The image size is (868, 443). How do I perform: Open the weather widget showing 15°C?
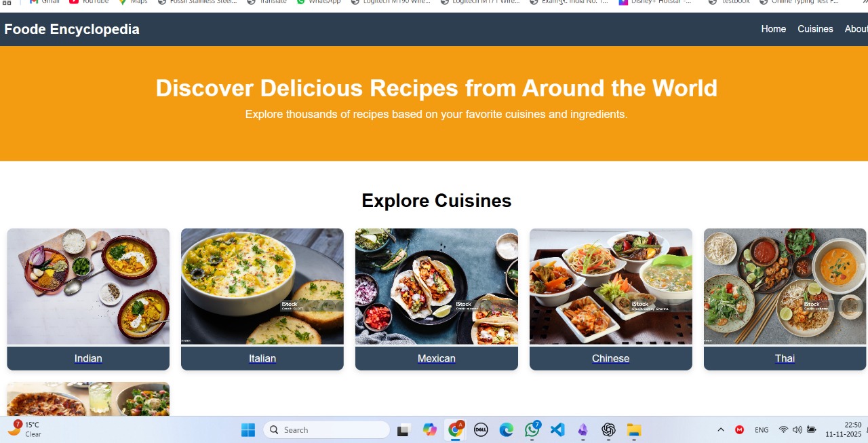click(x=24, y=429)
